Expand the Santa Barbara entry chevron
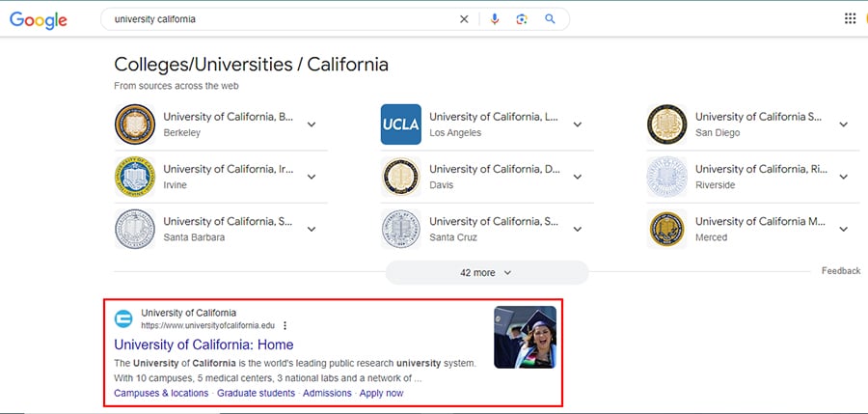868x414 pixels. click(312, 229)
